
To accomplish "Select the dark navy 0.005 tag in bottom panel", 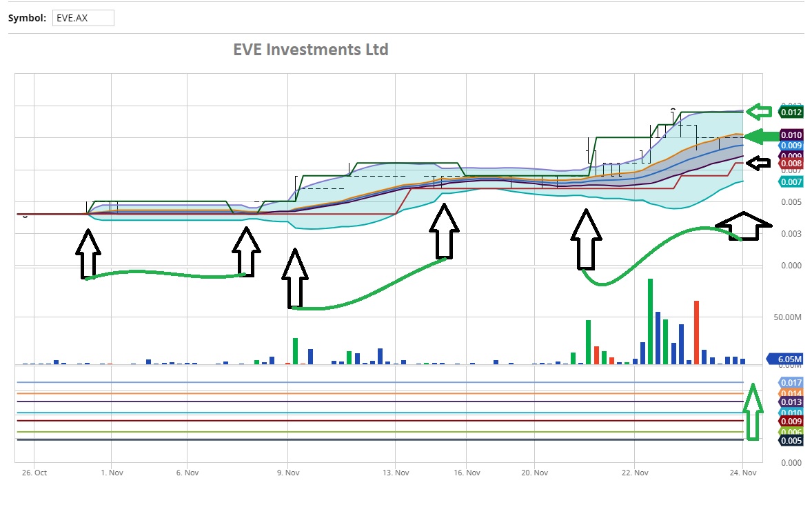I will click(791, 441).
